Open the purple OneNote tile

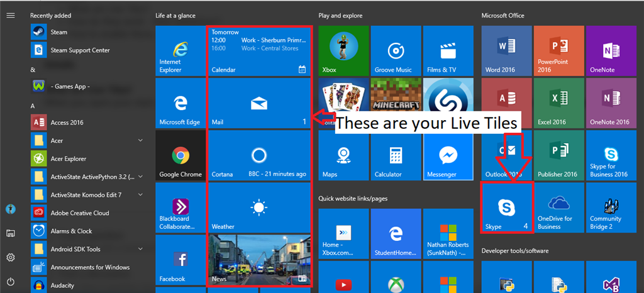(x=611, y=51)
